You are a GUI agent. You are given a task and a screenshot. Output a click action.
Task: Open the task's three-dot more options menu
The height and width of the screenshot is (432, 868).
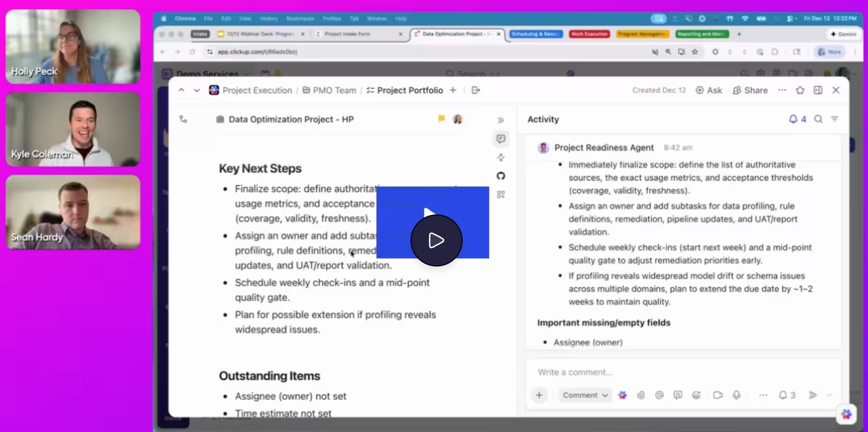[782, 90]
